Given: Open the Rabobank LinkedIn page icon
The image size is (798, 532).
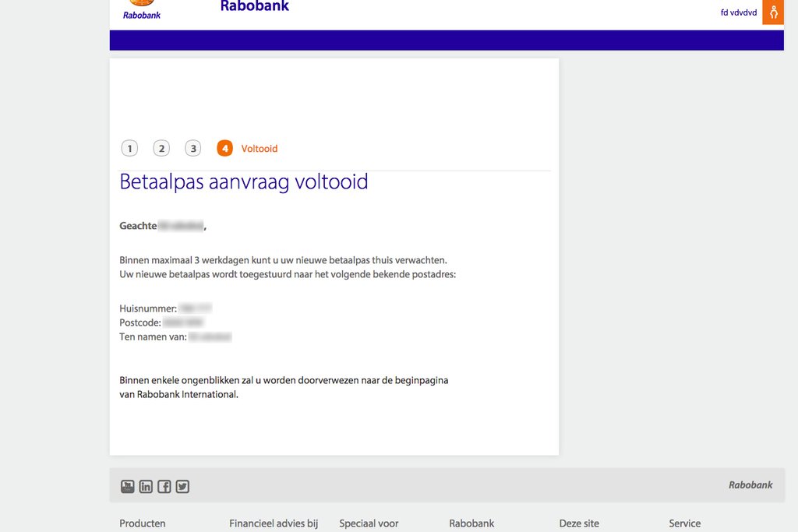Looking at the screenshot, I should (x=146, y=487).
